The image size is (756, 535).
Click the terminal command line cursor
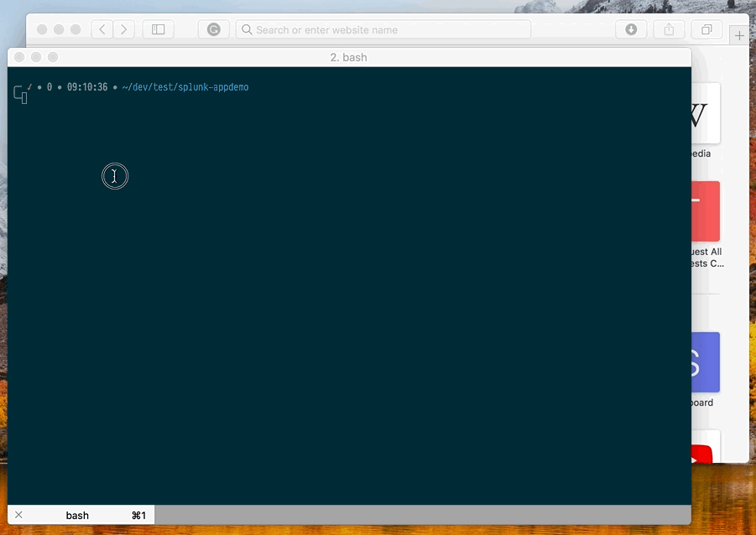[x=24, y=99]
